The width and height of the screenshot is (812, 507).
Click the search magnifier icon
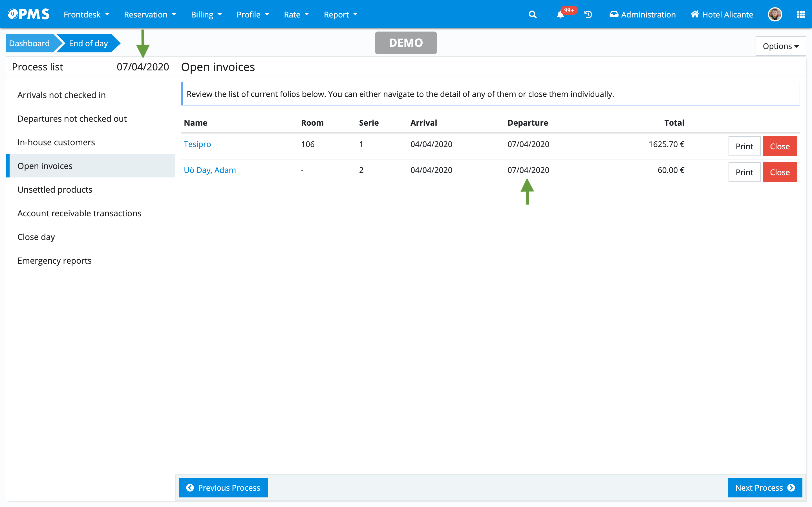[x=533, y=15]
